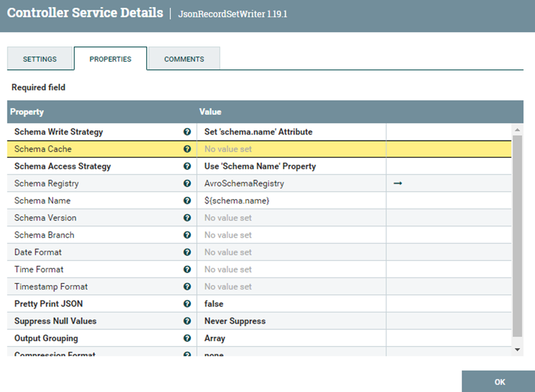Open help icon for Schema Version
The width and height of the screenshot is (535, 392).
tap(187, 218)
